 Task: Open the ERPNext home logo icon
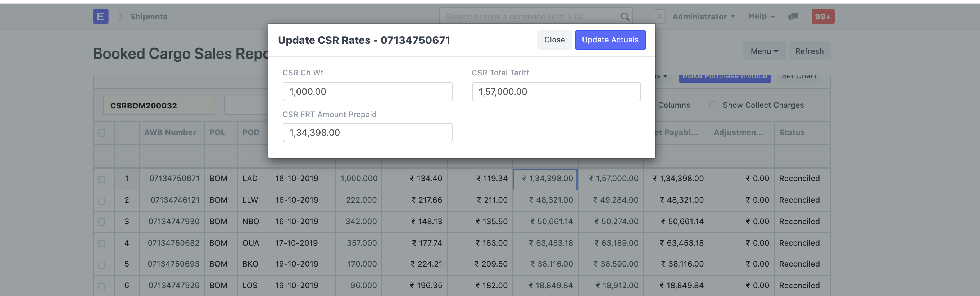click(100, 16)
